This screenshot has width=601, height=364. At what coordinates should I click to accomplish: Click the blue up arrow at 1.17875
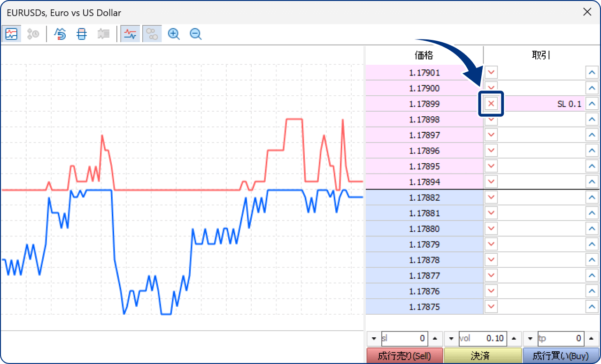coord(592,307)
